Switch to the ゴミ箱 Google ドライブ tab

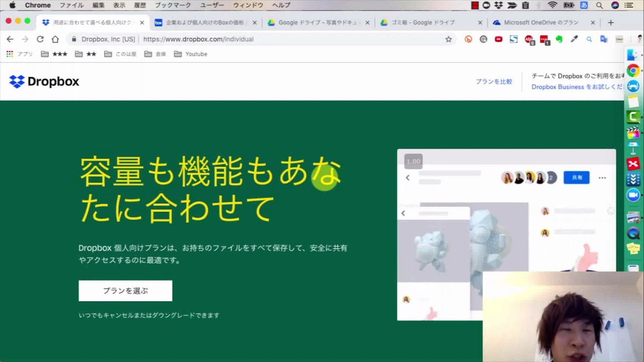(431, 23)
